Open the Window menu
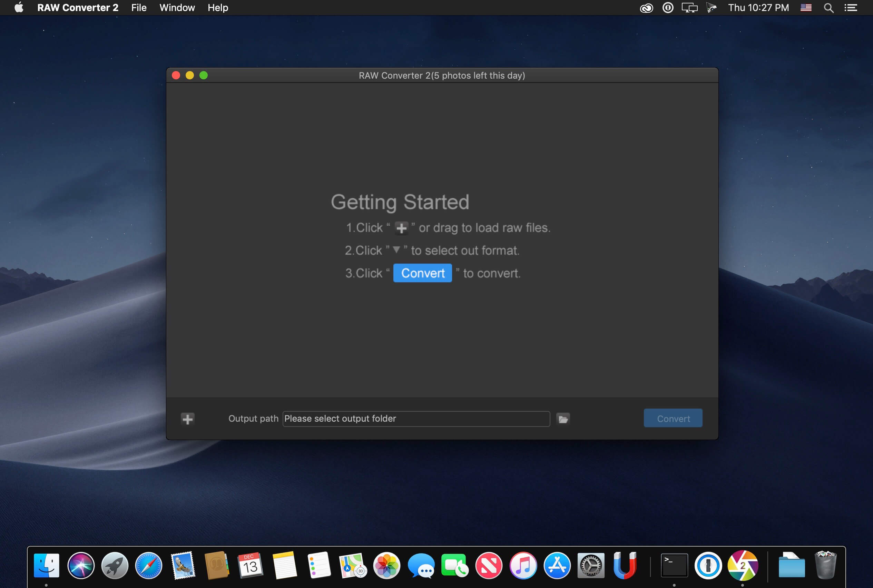Viewport: 873px width, 588px height. coord(177,8)
